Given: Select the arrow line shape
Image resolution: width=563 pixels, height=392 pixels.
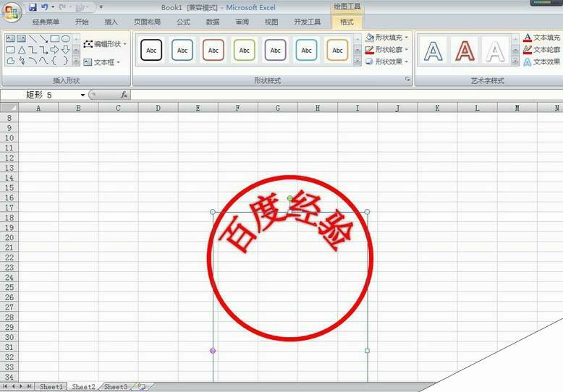Looking at the screenshot, I should pos(43,39).
